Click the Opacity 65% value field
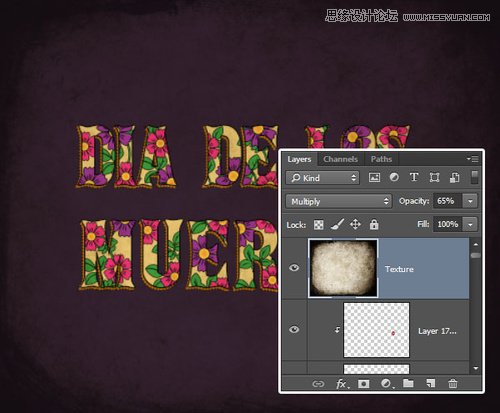500x413 pixels. click(448, 201)
